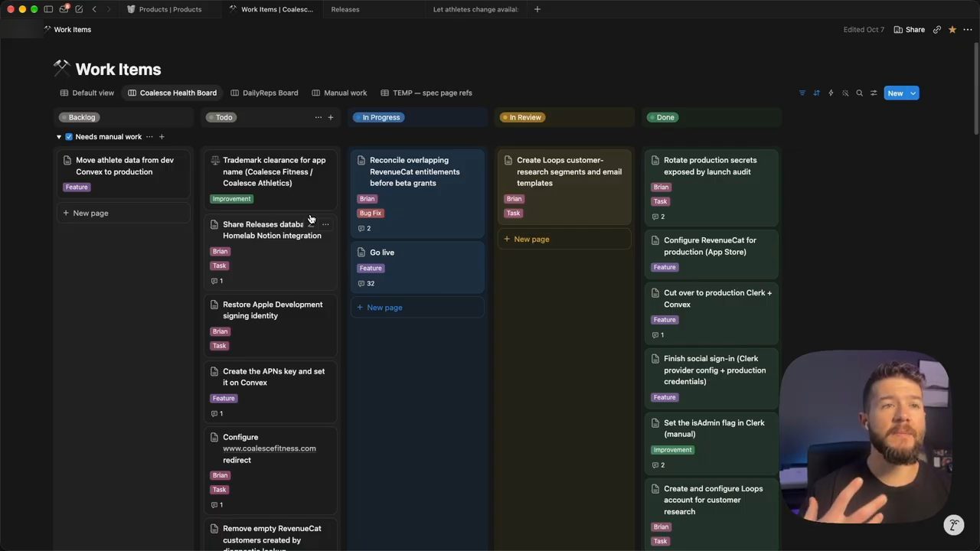
Task: Open the Rotate production secrets card
Action: coord(711,188)
